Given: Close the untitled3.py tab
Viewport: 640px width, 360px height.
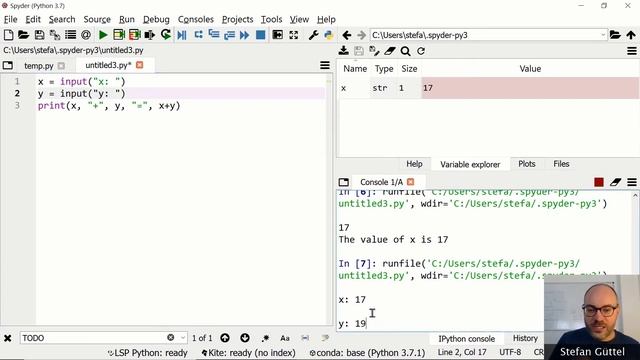Looking at the screenshot, I should [140, 65].
